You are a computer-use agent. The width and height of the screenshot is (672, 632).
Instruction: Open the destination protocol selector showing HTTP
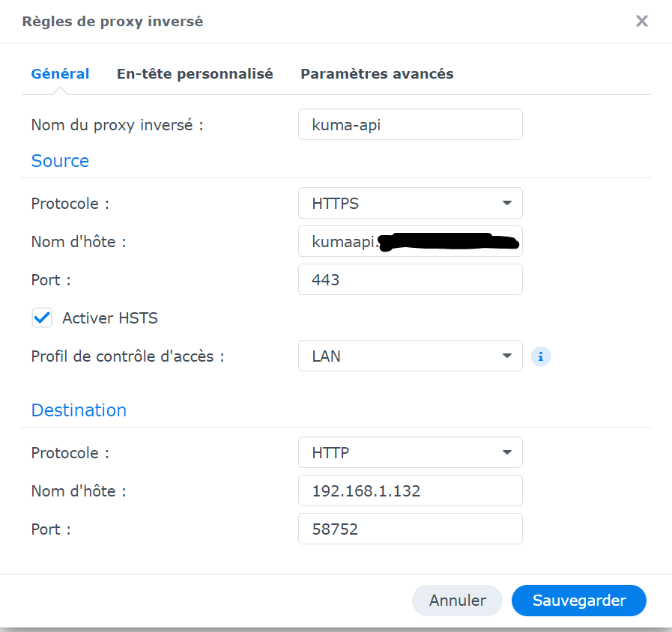coord(411,452)
